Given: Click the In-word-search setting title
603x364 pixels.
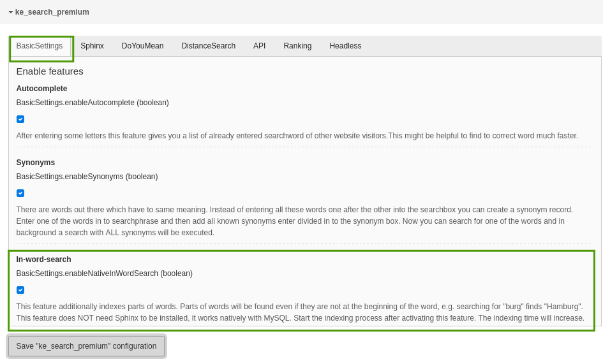Looking at the screenshot, I should [x=43, y=259].
